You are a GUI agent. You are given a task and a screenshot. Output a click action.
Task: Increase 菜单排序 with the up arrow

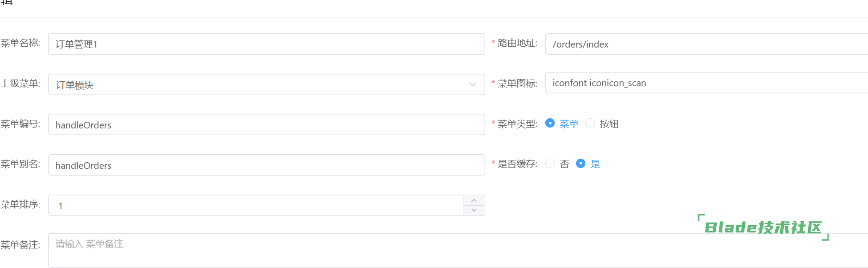coord(474,200)
